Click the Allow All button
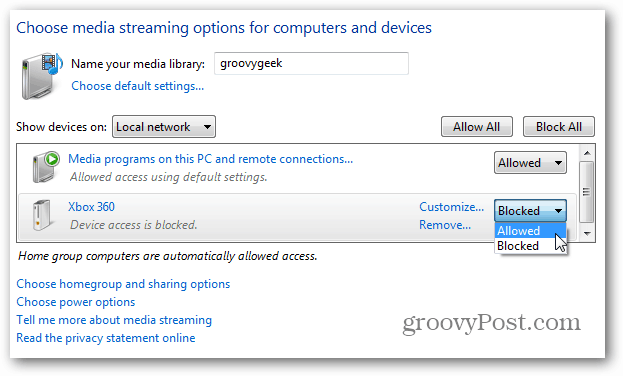Screen dimensions: 623x376 pyautogui.click(x=476, y=127)
